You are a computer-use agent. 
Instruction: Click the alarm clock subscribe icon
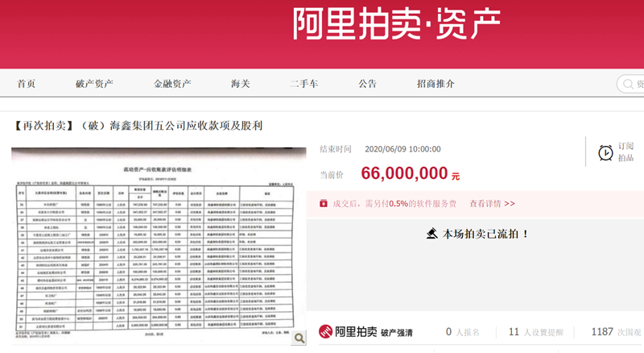pyautogui.click(x=605, y=152)
